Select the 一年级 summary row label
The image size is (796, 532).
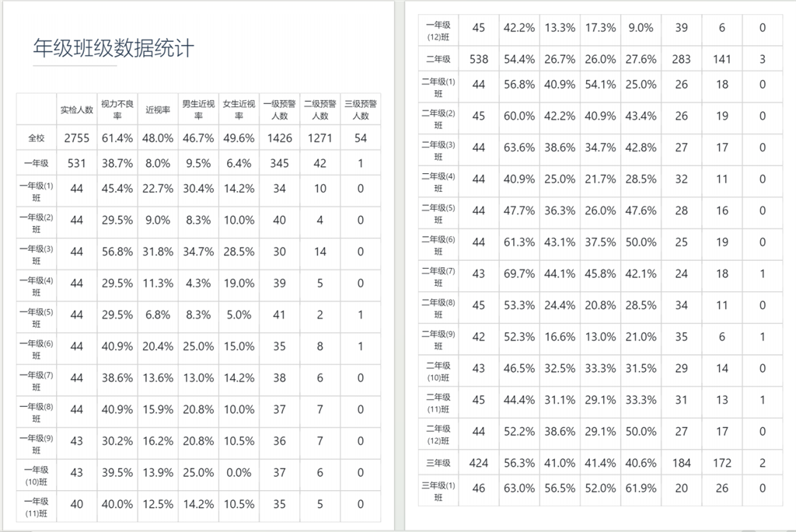click(36, 163)
